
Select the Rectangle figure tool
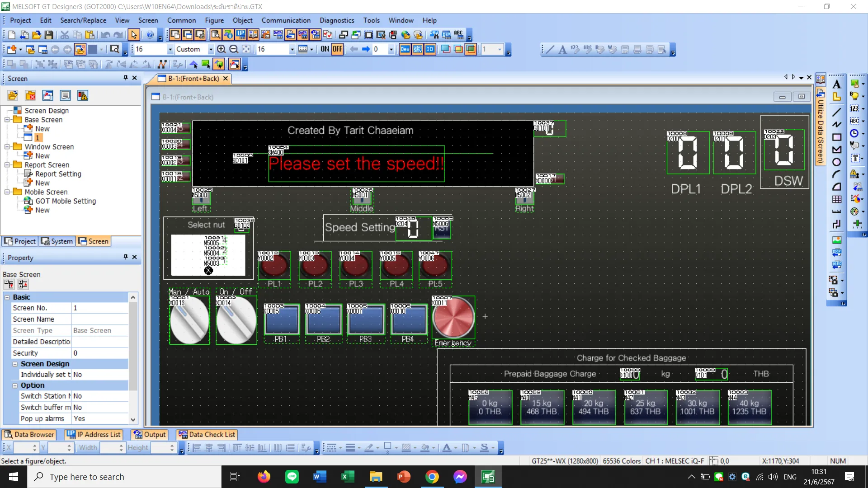coord(837,137)
